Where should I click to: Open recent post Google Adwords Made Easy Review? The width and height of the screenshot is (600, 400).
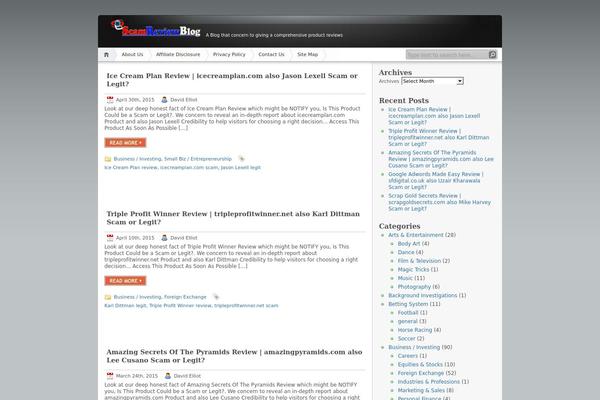(436, 181)
